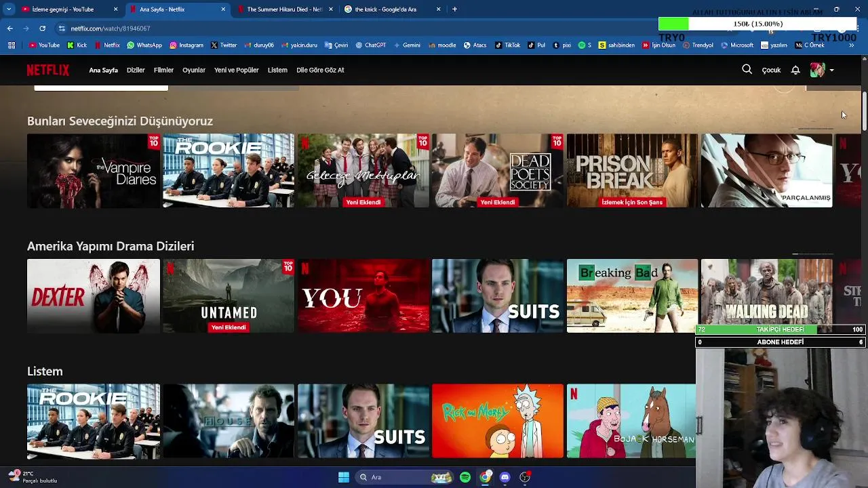Open Geleceğe Mektuplar thumbnail

(363, 170)
